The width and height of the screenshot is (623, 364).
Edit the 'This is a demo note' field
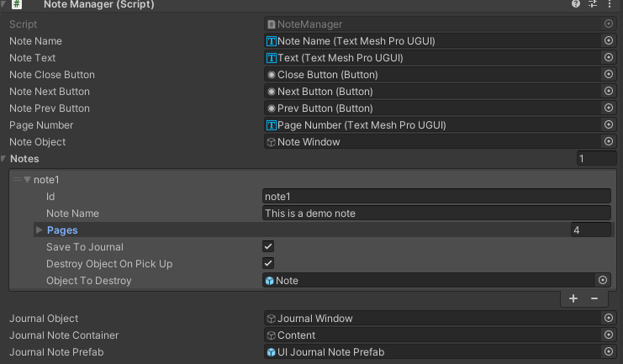[436, 214]
